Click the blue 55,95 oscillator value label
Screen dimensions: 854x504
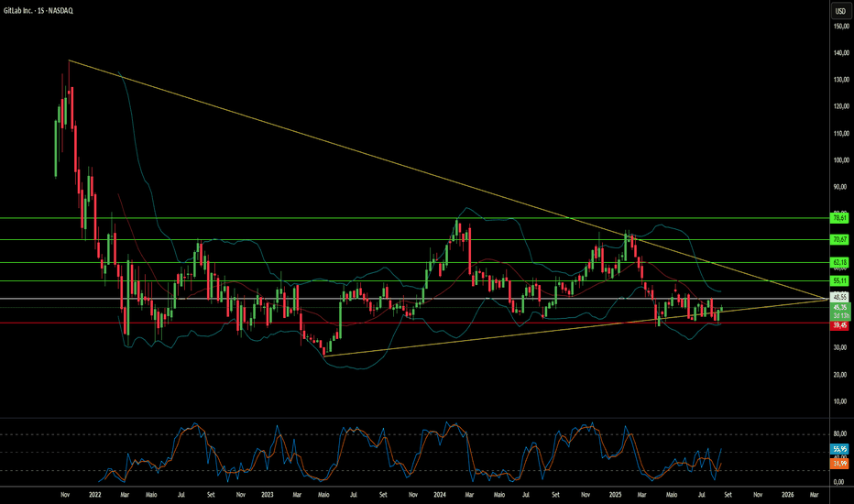tap(840, 449)
